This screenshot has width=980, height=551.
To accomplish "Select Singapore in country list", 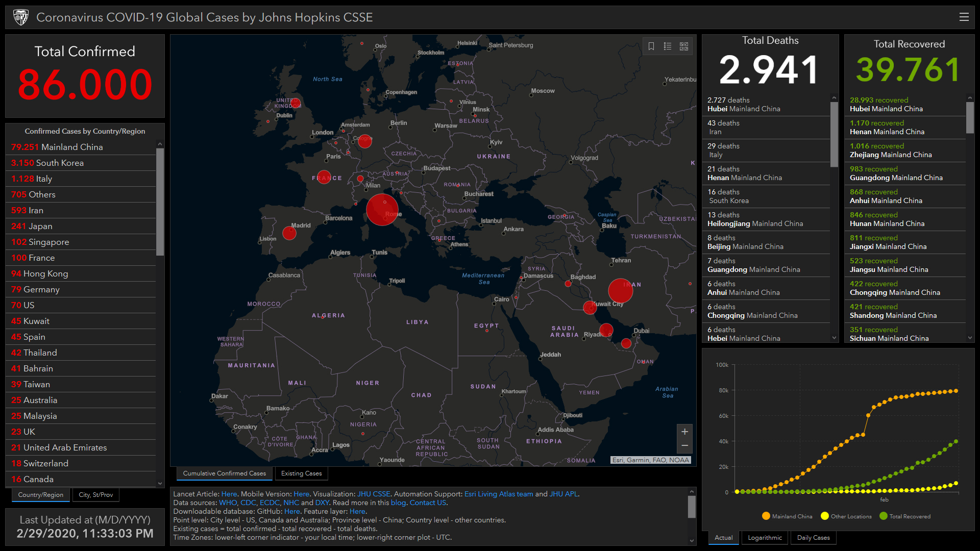I will pyautogui.click(x=81, y=242).
